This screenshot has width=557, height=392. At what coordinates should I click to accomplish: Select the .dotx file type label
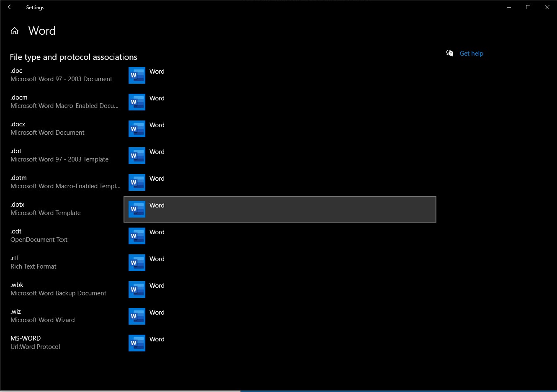18,205
